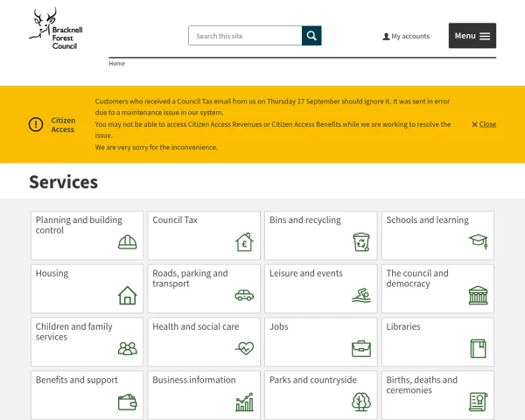The width and height of the screenshot is (525, 420).
Task: Click the wallet benefits icon
Action: [x=128, y=402]
